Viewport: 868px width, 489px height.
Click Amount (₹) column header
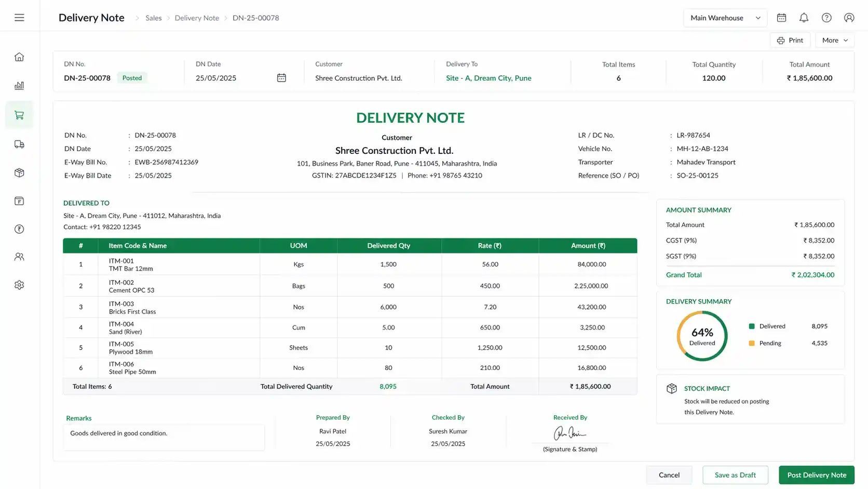[588, 246]
